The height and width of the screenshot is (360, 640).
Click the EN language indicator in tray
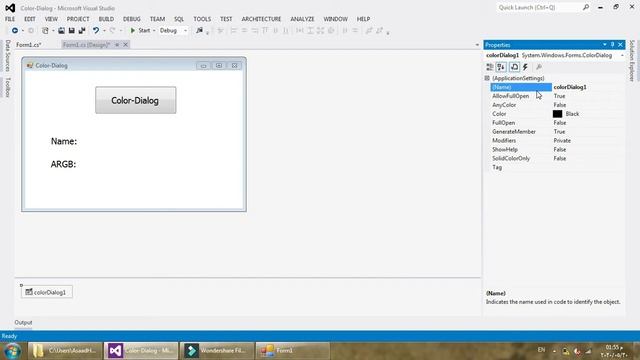[x=541, y=350]
